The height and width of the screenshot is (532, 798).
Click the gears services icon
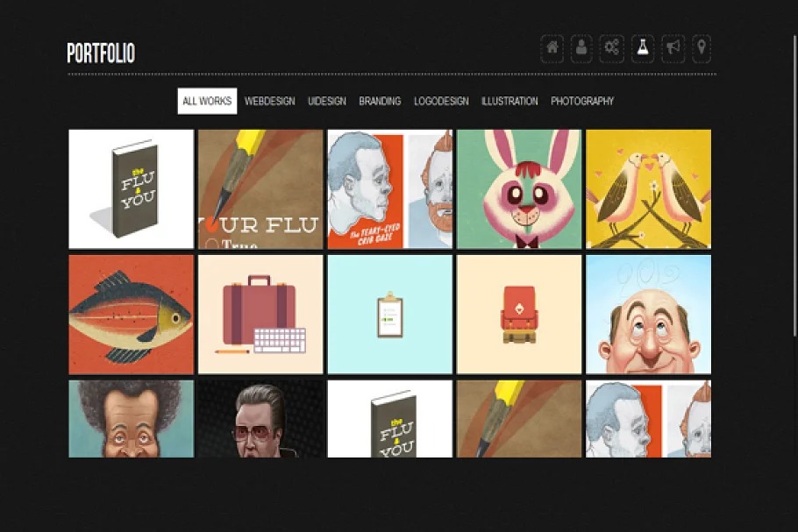click(x=612, y=48)
